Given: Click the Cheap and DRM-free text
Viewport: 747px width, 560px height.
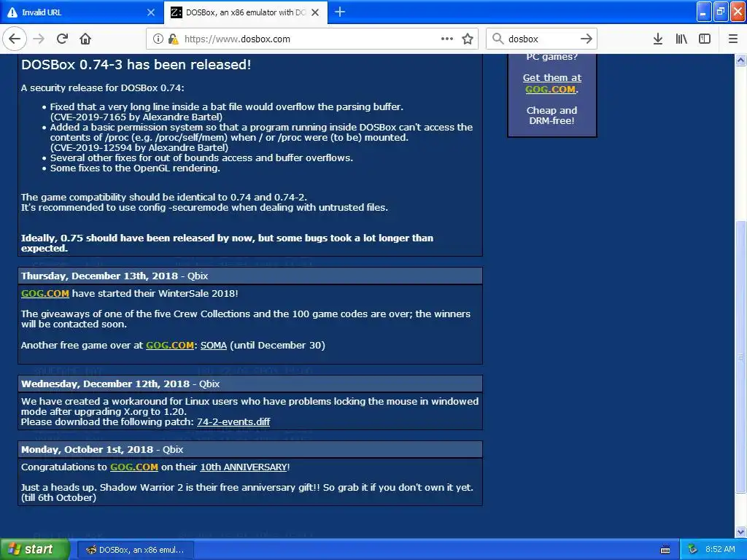Looking at the screenshot, I should click(x=551, y=116).
